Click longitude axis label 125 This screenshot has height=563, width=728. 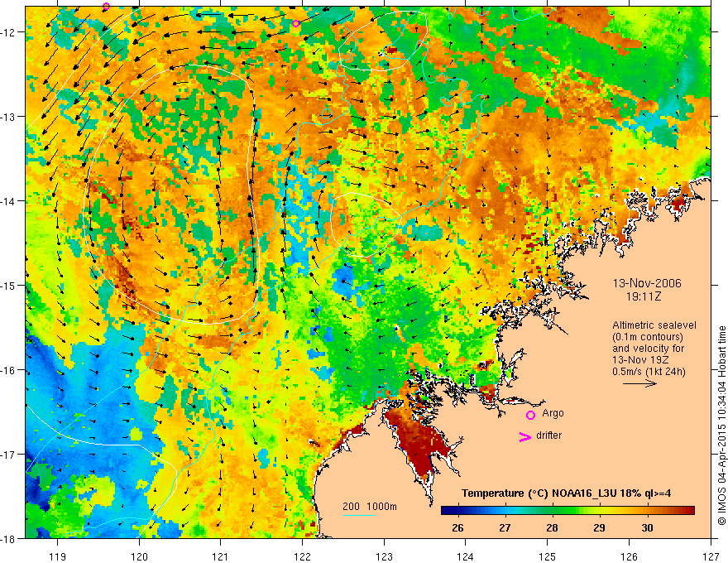point(548,556)
